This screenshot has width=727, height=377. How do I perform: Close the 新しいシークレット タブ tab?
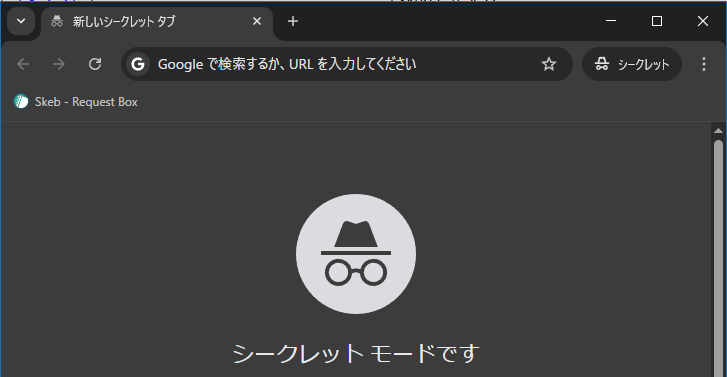tap(257, 21)
